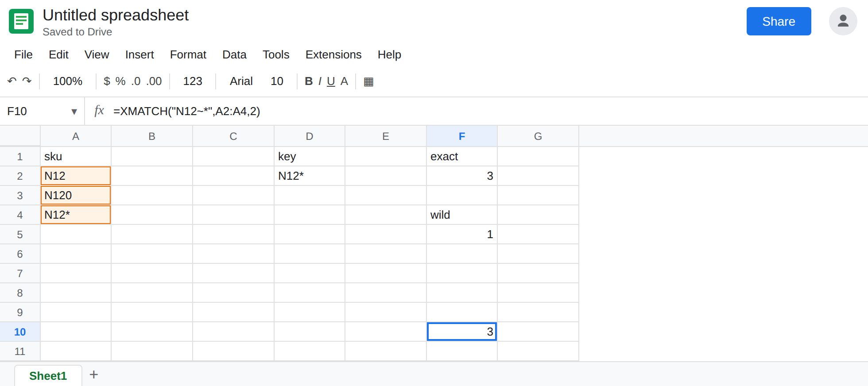Redo the last action
This screenshot has height=386, width=868.
(27, 81)
